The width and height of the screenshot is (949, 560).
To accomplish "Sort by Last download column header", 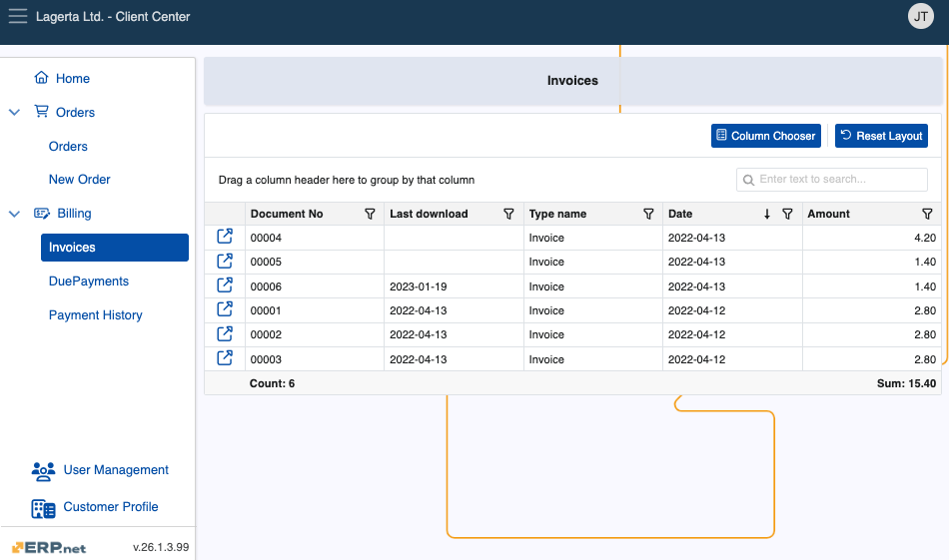I will tap(429, 214).
